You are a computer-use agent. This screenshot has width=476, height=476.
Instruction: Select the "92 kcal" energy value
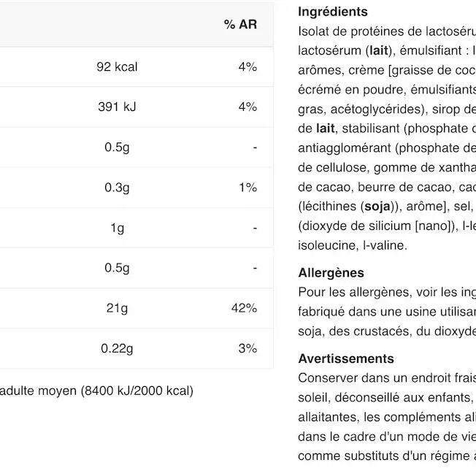click(x=117, y=67)
